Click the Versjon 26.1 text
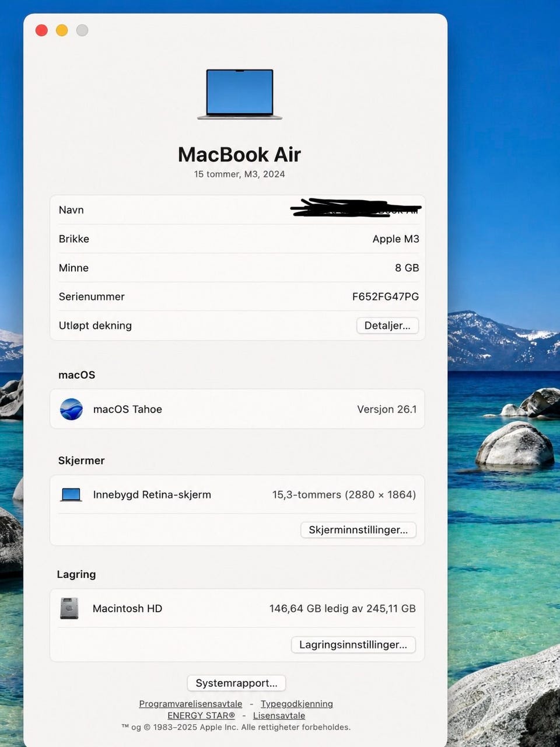The image size is (560, 747). pos(387,409)
